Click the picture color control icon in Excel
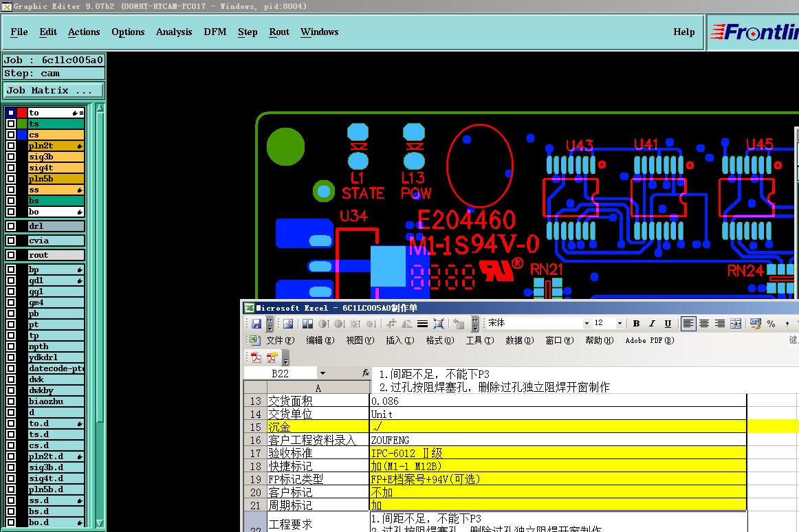The height and width of the screenshot is (532, 799). click(x=307, y=324)
